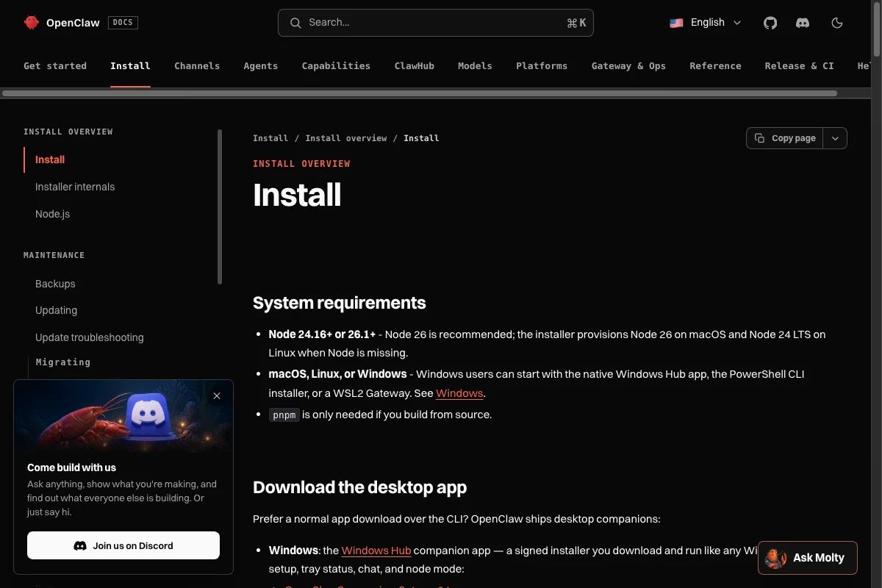Open the Reference tab
Screen dimensions: 882x588
715,65
